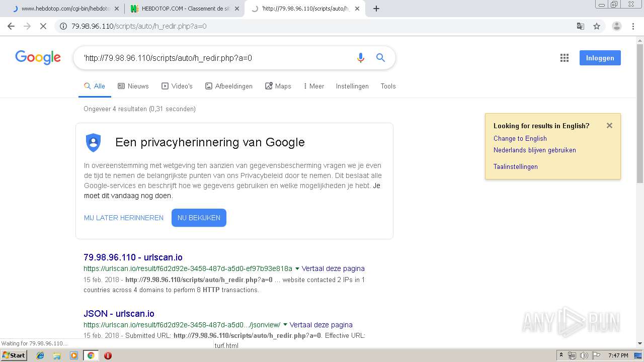
Task: Click NU BEKIJKEN button
Action: click(199, 218)
